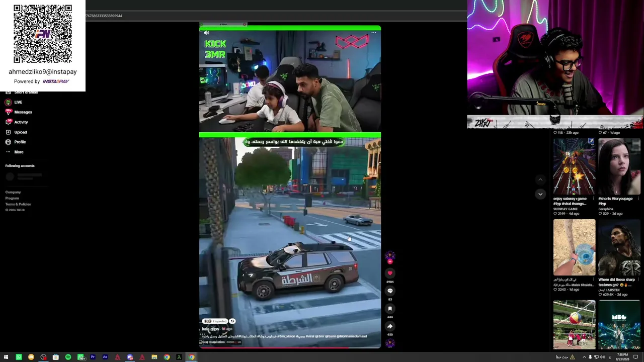Launch Adobe After Effects from taskbar
This screenshot has width=644, height=362.
pyautogui.click(x=105, y=357)
